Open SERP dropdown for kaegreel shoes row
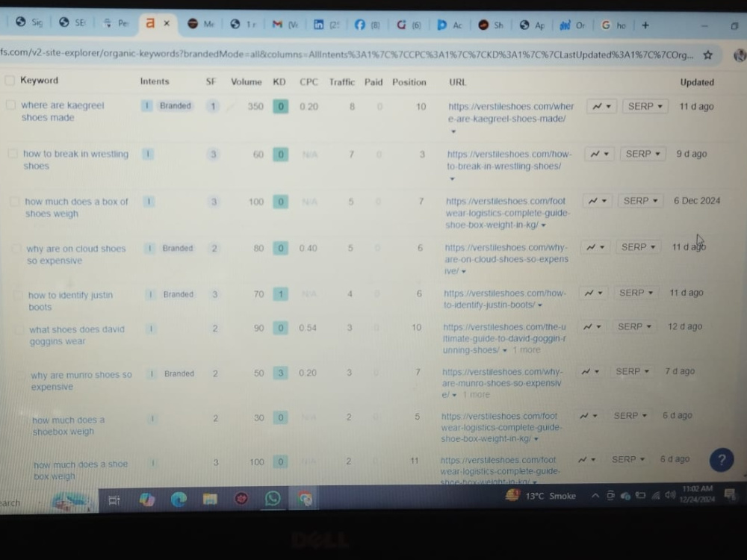 pos(645,106)
